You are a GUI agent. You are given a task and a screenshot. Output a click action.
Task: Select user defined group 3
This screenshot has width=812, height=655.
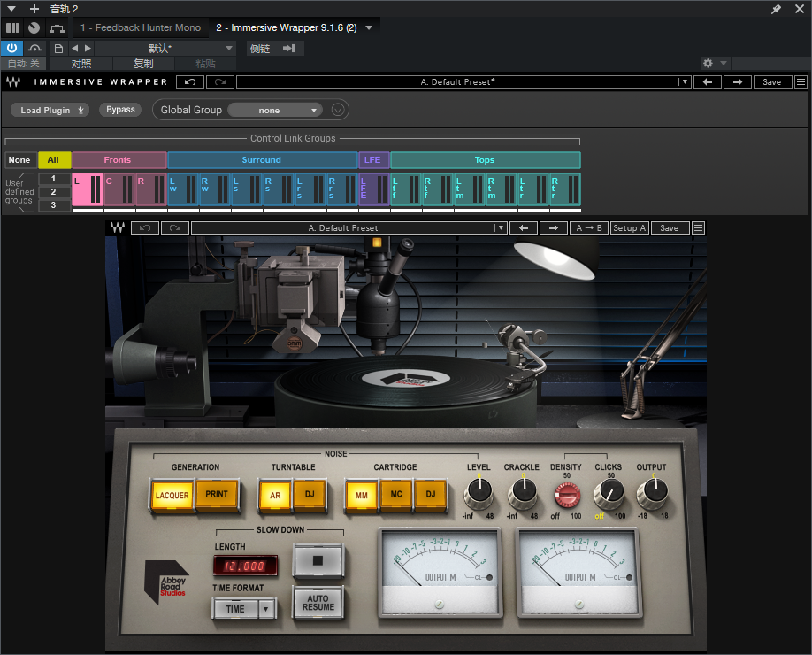(53, 205)
